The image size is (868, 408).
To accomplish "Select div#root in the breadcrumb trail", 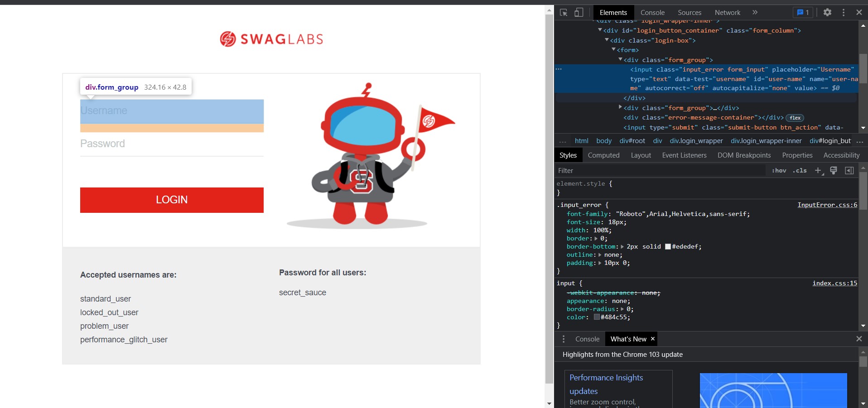I will tap(632, 141).
